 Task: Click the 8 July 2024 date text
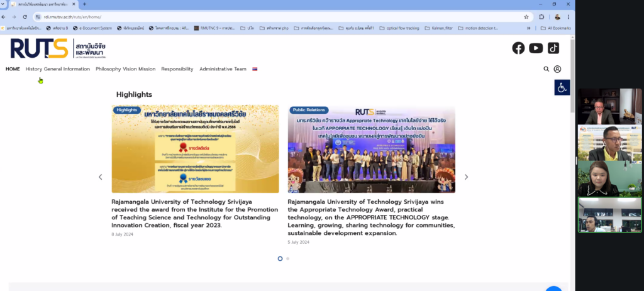[x=123, y=234]
